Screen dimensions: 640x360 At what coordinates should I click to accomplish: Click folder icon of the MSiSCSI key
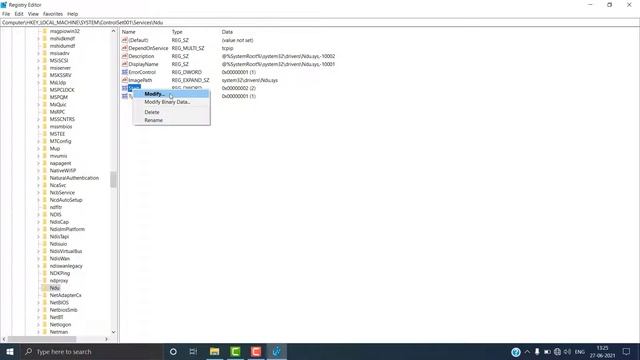click(45, 60)
